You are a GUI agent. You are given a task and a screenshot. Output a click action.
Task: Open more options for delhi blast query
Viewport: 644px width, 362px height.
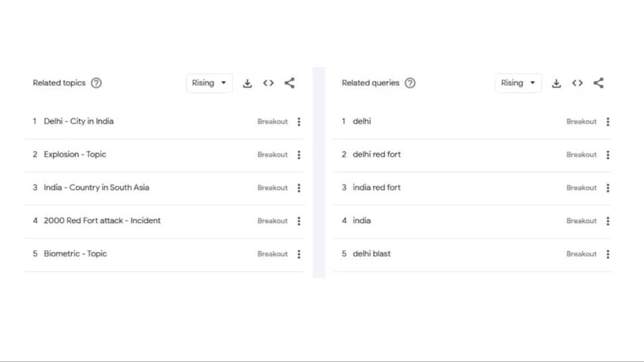point(608,254)
